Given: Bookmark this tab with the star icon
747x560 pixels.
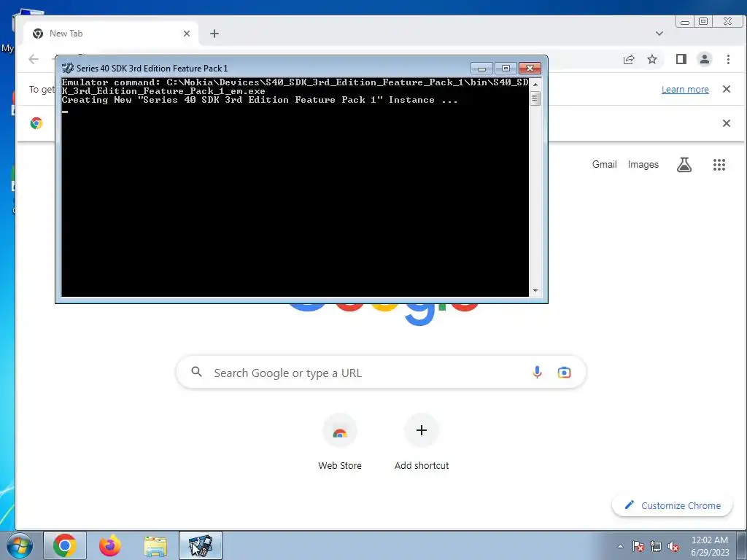Looking at the screenshot, I should pos(652,59).
